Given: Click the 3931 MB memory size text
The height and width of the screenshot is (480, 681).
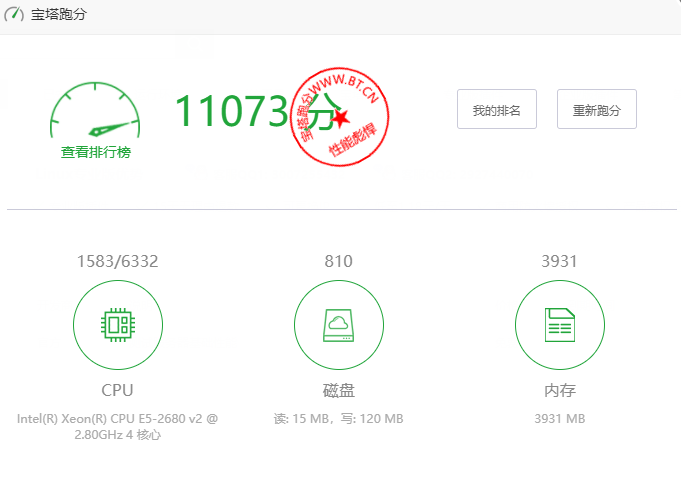Looking at the screenshot, I should [x=559, y=419].
